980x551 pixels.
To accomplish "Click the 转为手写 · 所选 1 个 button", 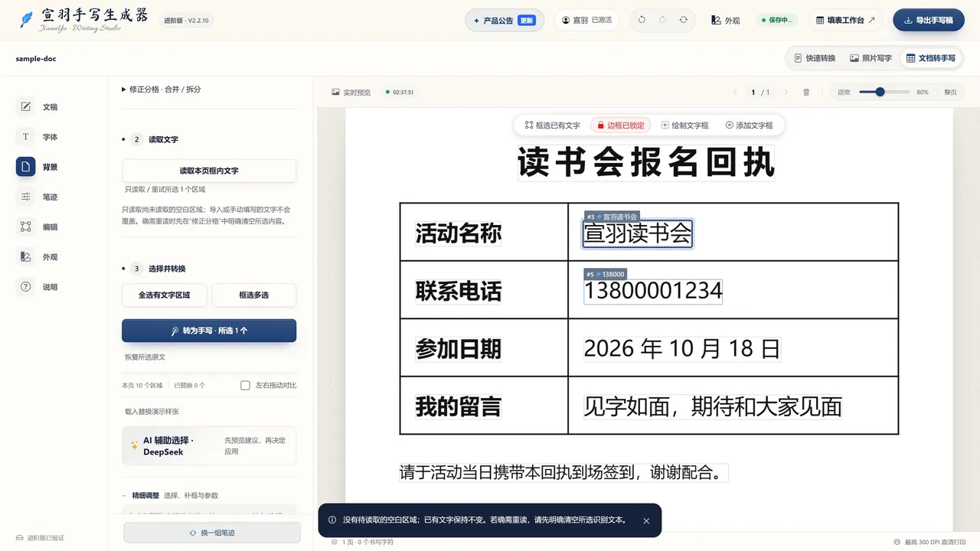I will 209,331.
